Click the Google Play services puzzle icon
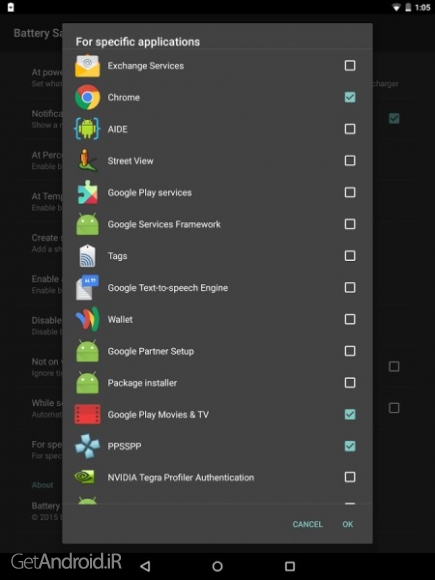Screen dimensions: 435x580 [x=87, y=192]
